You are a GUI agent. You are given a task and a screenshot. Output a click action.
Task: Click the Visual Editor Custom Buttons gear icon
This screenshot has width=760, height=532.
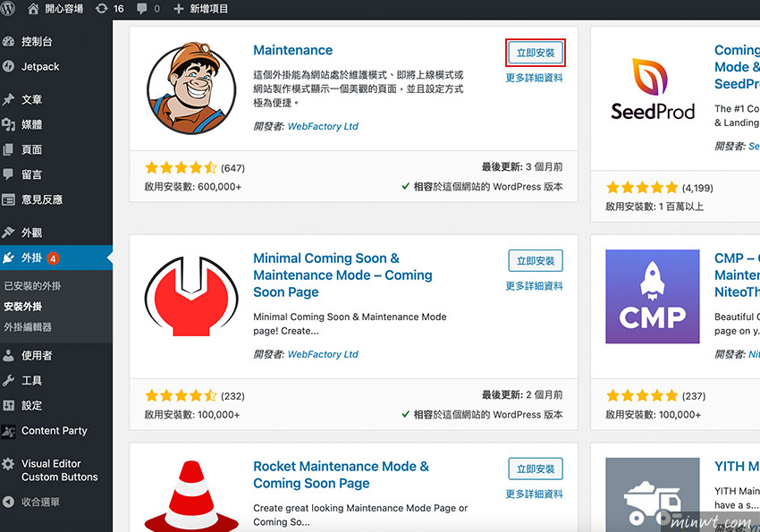pyautogui.click(x=8, y=464)
